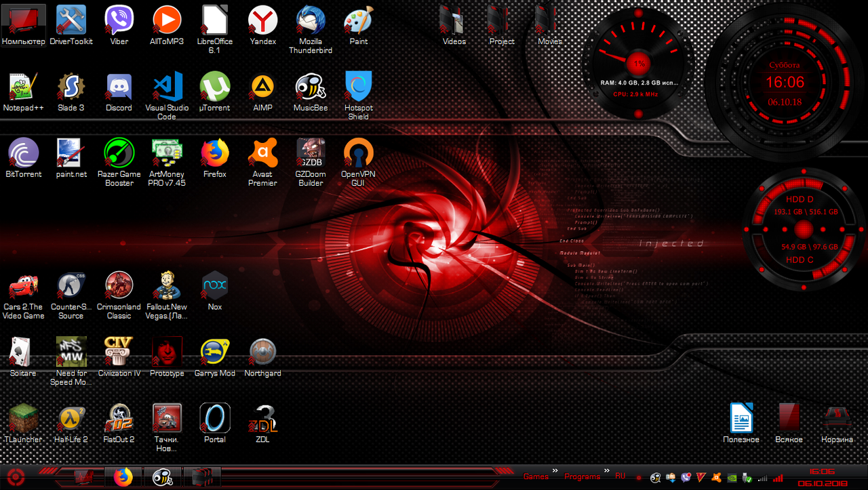Click the RU language indicator
Viewport: 868px width, 490px height.
point(620,476)
